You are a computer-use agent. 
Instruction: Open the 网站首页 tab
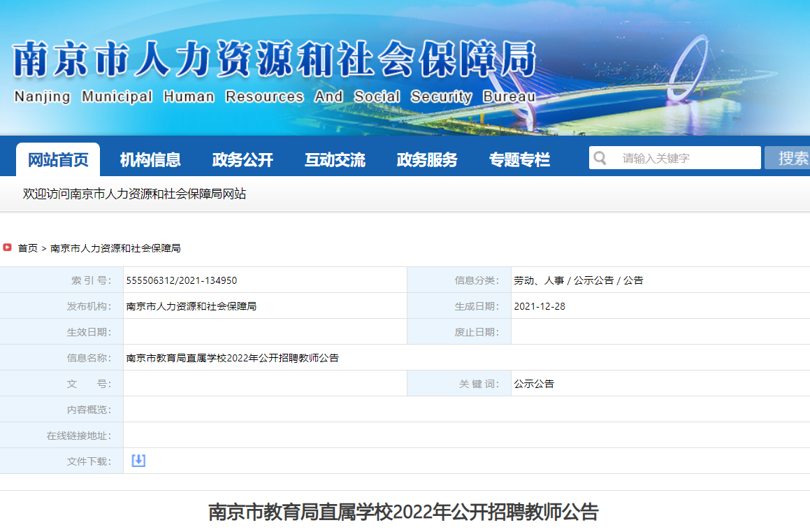(x=58, y=159)
